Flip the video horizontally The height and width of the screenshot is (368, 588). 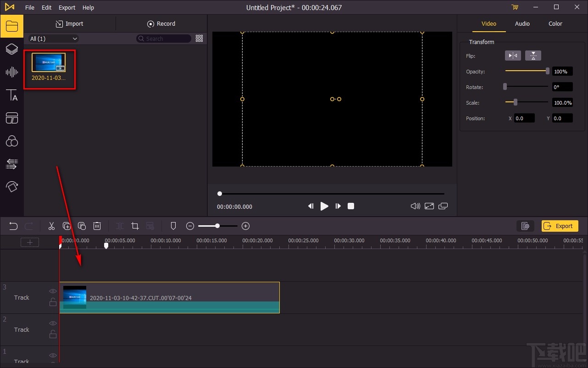click(x=513, y=56)
